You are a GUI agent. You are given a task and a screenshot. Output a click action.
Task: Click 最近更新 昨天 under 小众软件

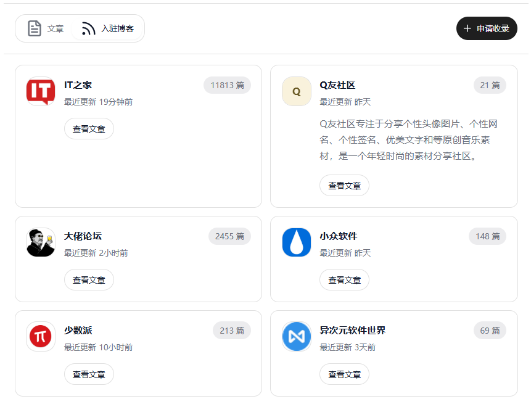click(345, 253)
